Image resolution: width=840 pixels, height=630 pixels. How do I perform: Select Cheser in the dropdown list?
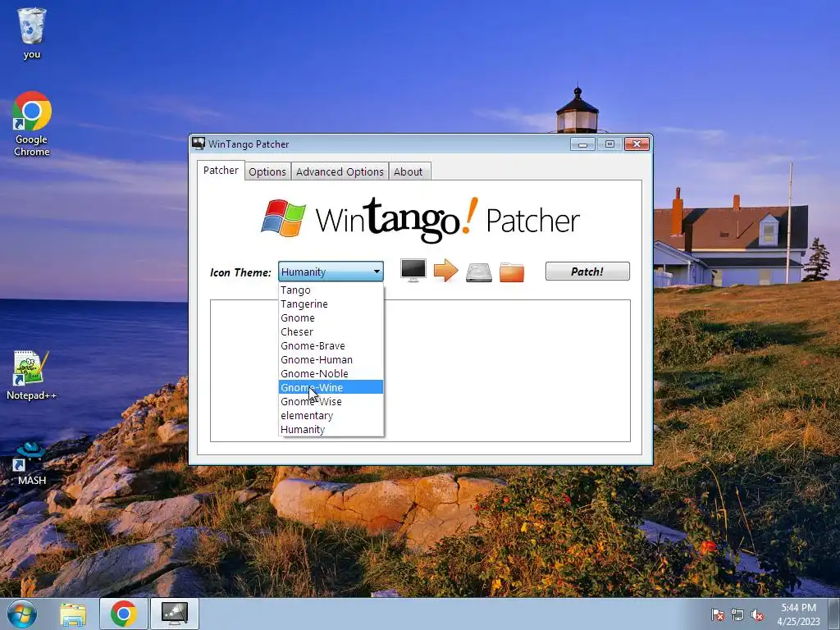click(x=331, y=331)
